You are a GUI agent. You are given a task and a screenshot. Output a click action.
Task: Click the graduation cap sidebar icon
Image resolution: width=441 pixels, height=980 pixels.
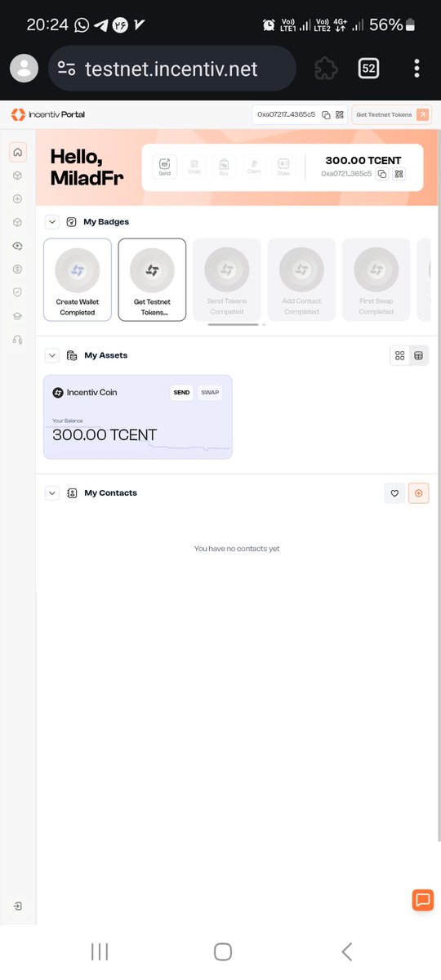point(17,316)
